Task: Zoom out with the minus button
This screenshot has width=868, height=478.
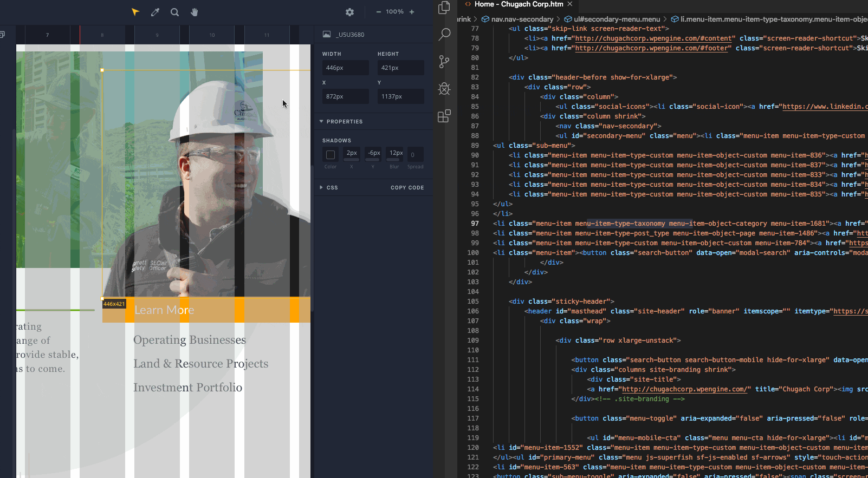Action: point(378,12)
